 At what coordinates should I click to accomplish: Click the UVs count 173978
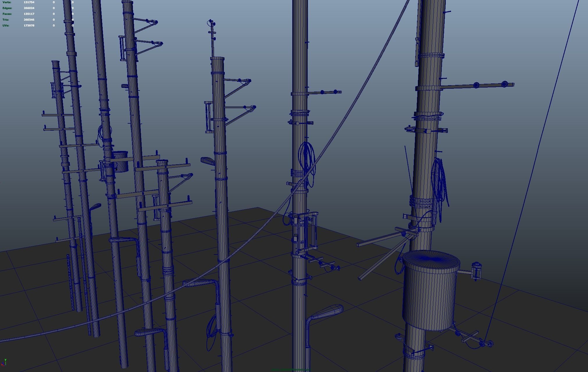29,26
